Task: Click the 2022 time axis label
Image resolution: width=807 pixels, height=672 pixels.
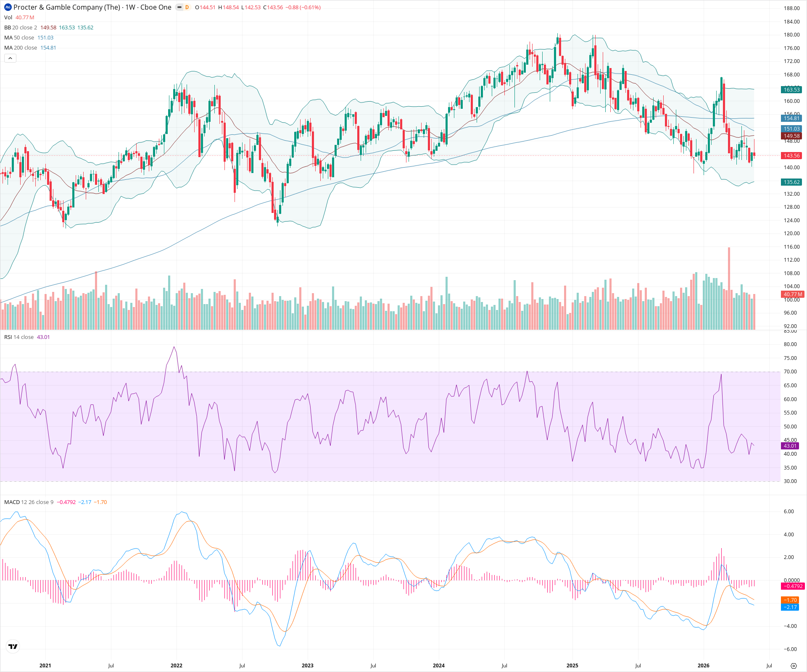Action: tap(177, 665)
